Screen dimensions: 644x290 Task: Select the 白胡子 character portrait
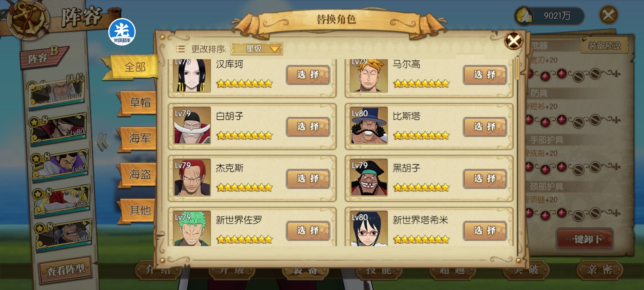point(192,125)
